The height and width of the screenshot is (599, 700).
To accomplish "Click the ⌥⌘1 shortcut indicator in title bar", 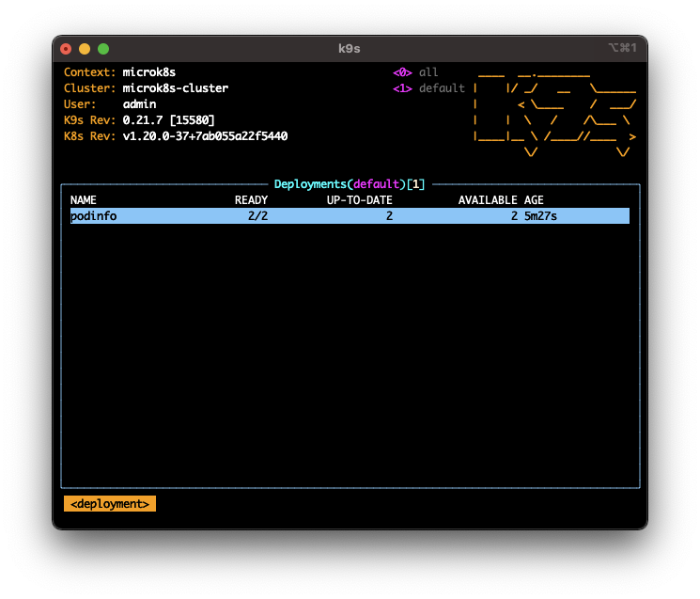I will click(622, 48).
